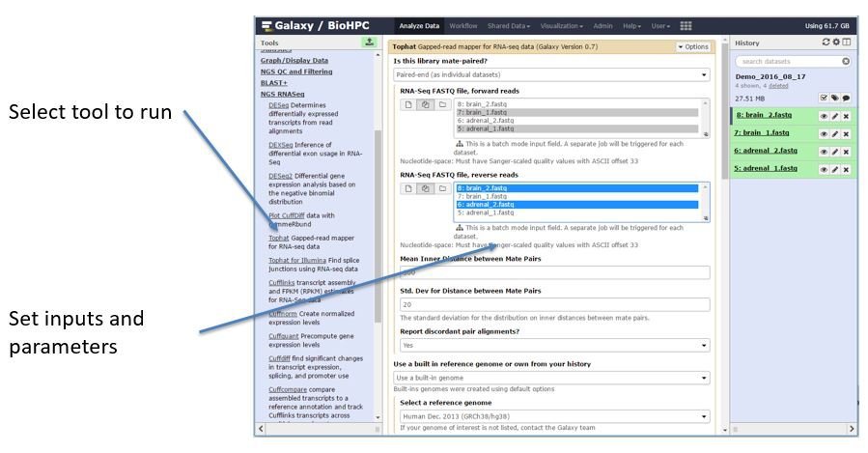This screenshot has height=453, width=868.
Task: Collapse the history panel with right arrow
Action: (852, 429)
